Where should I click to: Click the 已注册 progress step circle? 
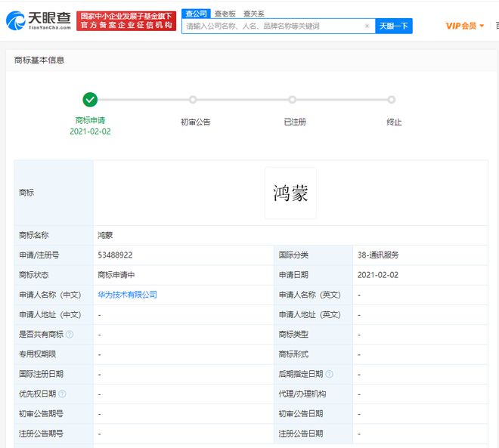(292, 100)
